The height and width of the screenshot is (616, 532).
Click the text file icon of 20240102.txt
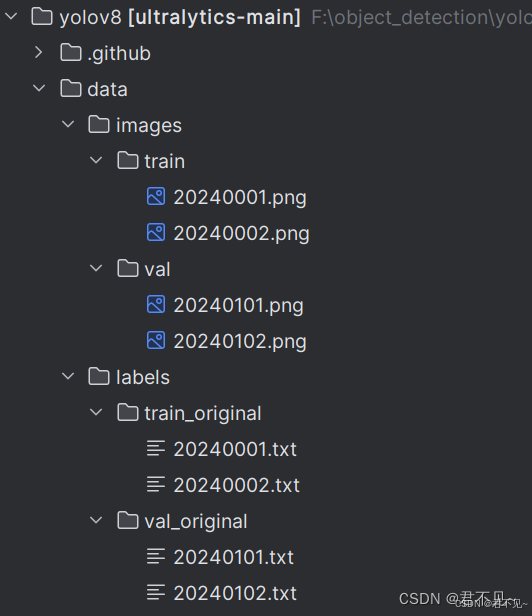pos(156,592)
